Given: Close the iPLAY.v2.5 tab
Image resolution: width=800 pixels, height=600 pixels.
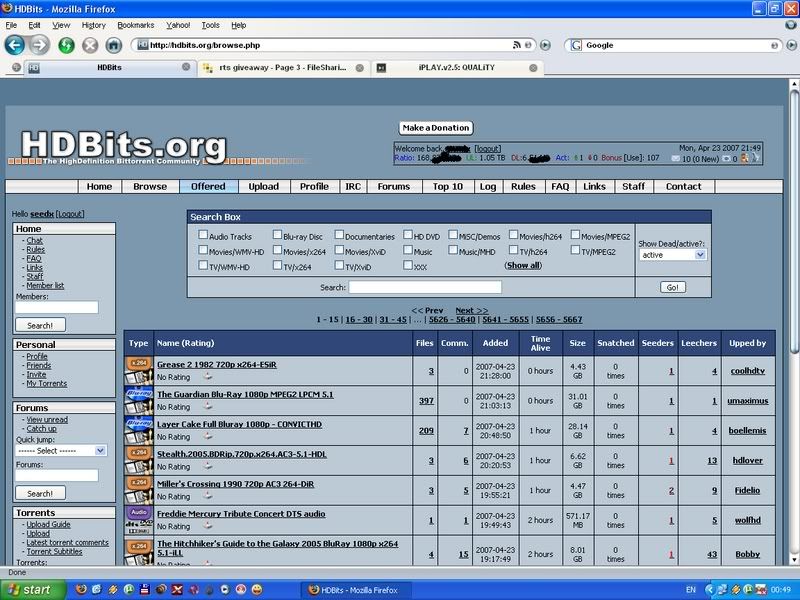Looking at the screenshot, I should [533, 68].
